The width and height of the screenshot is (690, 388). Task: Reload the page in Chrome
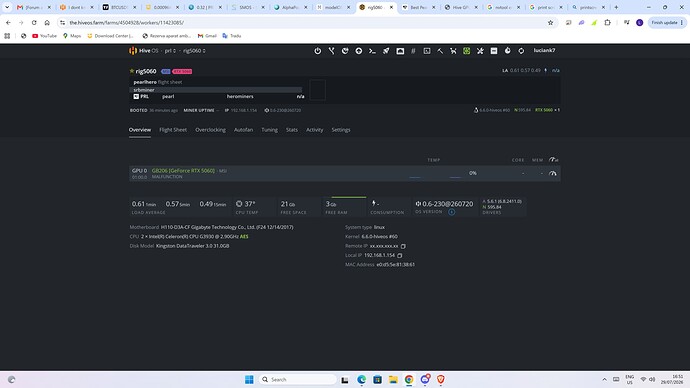click(x=34, y=22)
